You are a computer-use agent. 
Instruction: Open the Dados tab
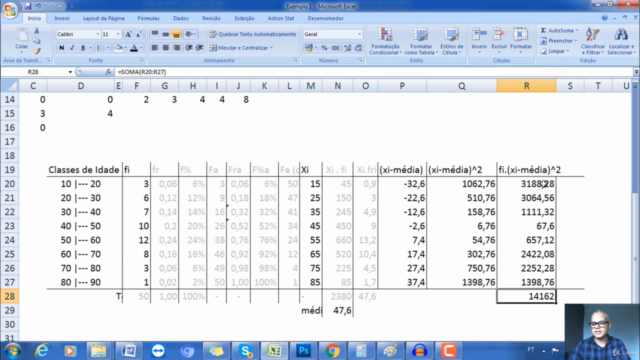pos(181,18)
